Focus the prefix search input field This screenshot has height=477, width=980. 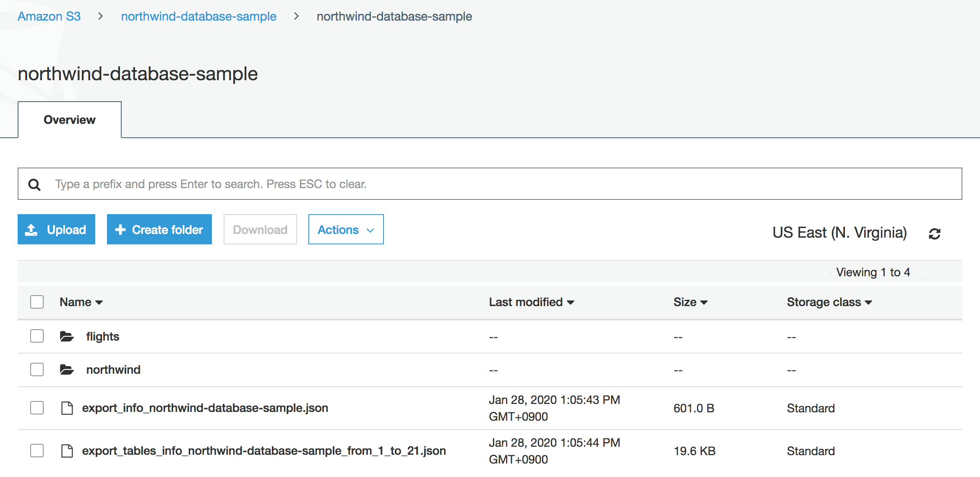[x=503, y=184]
